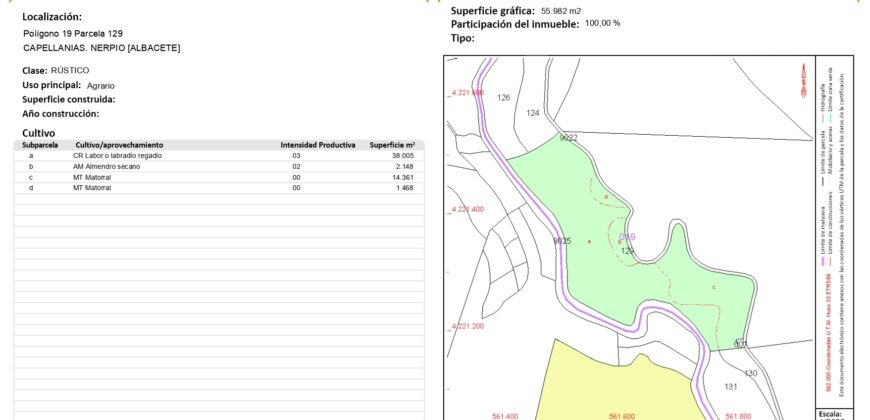870x420 pixels.
Task: Select the value '100,00 %'
Action: coord(603,23)
